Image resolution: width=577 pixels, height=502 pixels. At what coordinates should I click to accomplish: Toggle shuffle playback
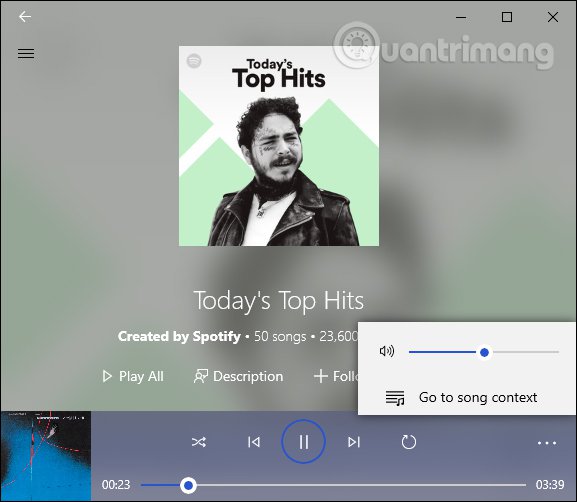(x=199, y=442)
